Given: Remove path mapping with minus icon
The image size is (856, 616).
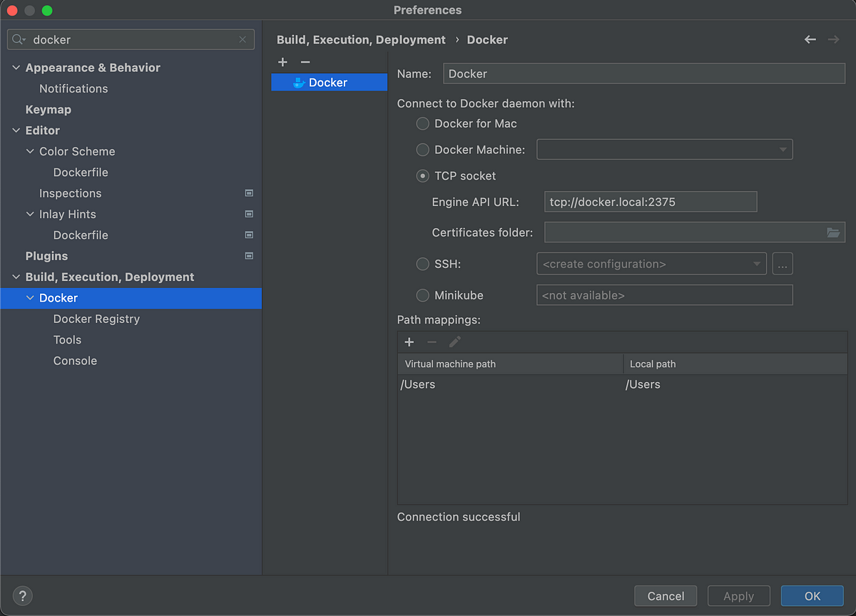Looking at the screenshot, I should [432, 342].
